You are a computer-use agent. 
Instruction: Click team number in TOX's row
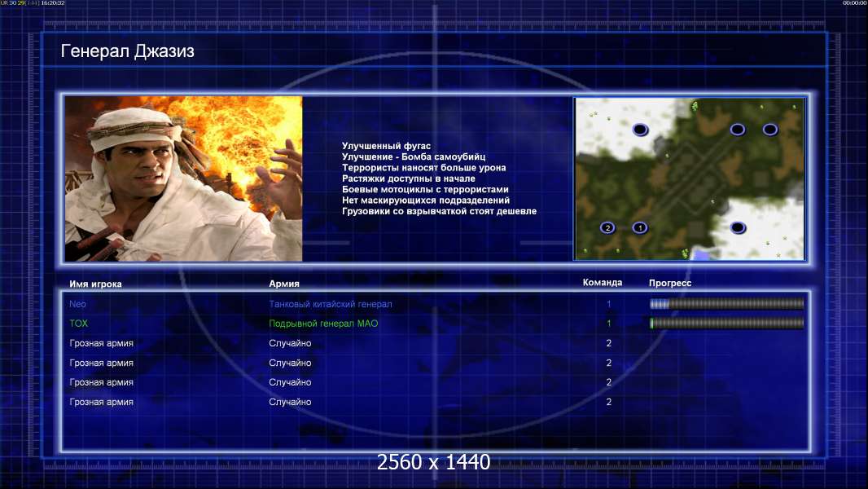pyautogui.click(x=608, y=324)
